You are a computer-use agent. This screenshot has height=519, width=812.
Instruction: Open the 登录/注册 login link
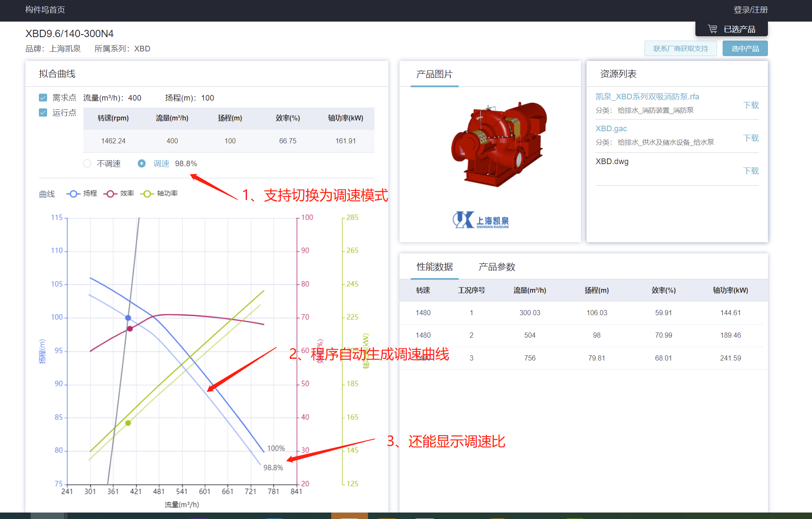point(750,9)
